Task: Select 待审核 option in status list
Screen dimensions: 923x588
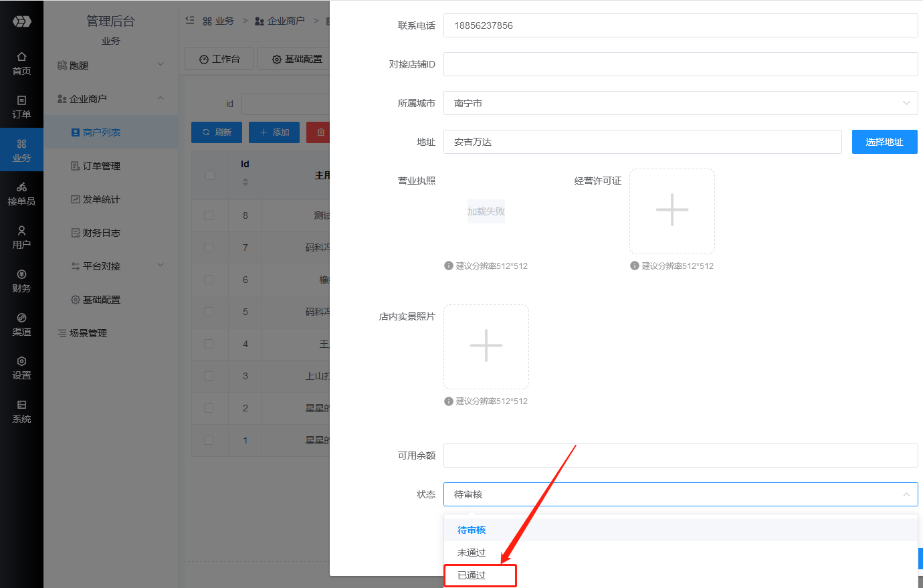Action: (x=680, y=530)
